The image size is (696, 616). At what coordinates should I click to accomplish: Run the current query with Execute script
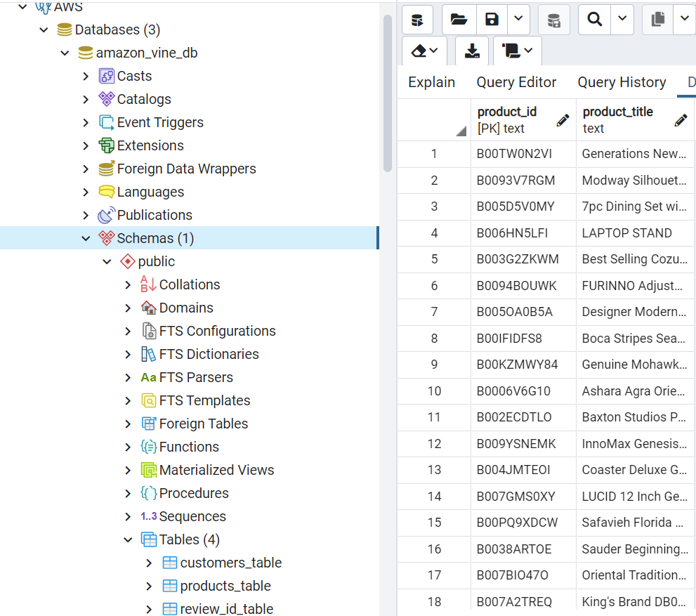(x=417, y=20)
